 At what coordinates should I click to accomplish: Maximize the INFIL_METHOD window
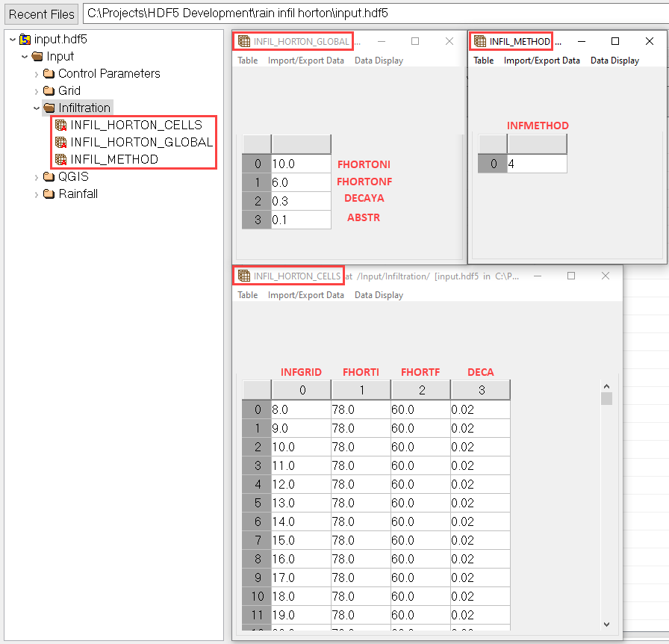pos(615,41)
